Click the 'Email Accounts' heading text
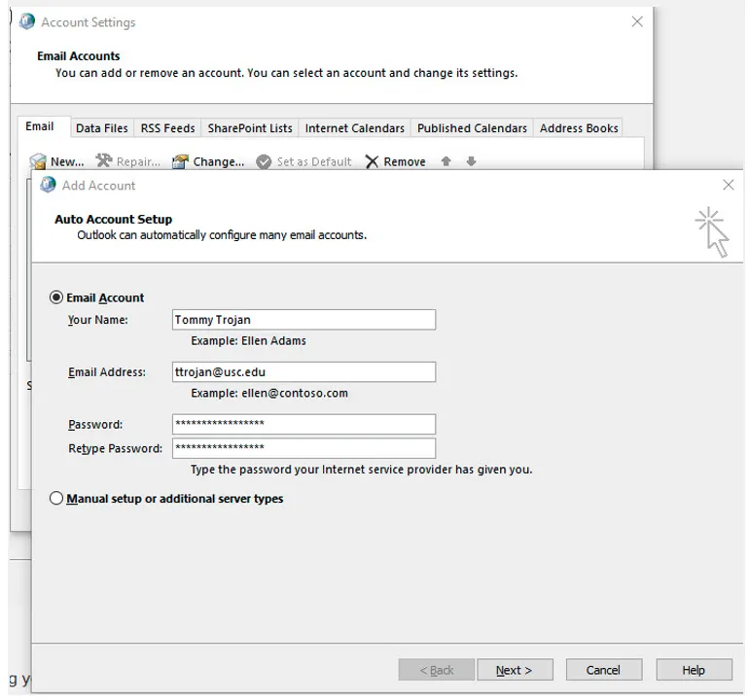Viewport: 750px width, 700px height. 79,56
